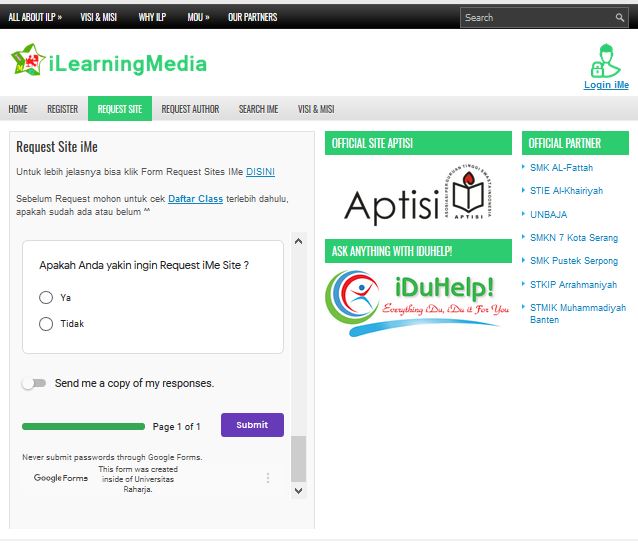Select the Request Site tab

click(x=120, y=109)
